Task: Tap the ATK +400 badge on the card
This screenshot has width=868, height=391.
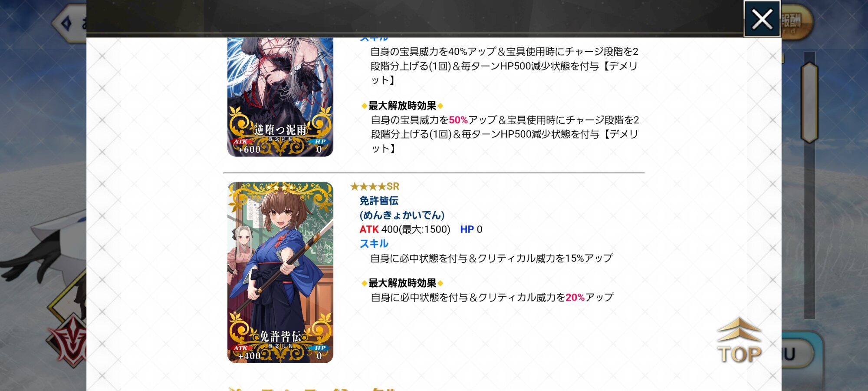Action: 248,353
